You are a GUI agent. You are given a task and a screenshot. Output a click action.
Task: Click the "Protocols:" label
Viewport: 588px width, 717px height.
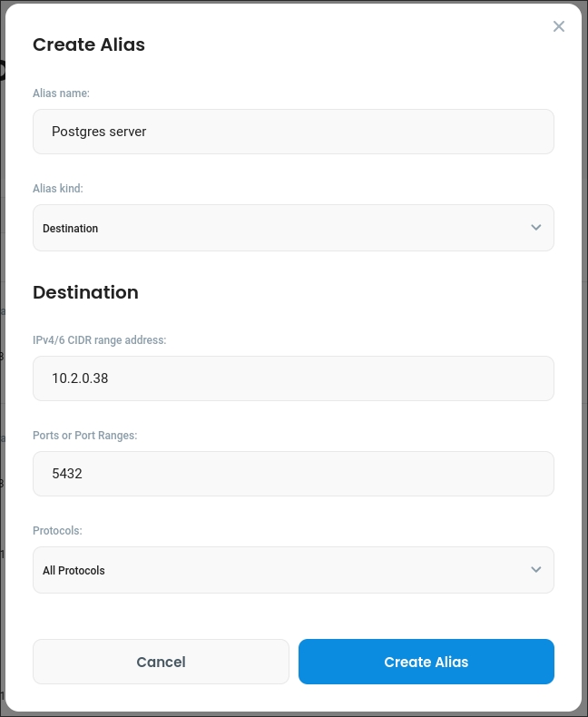click(x=57, y=530)
